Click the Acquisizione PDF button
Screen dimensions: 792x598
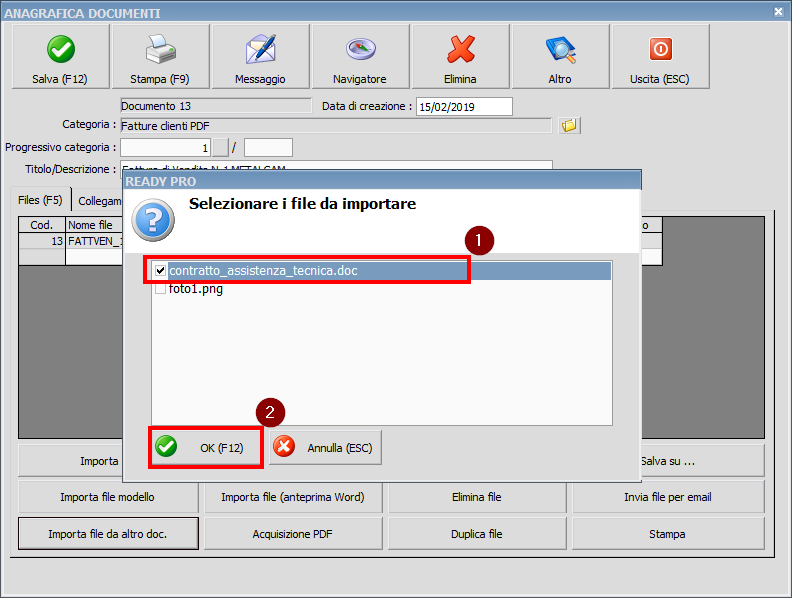pos(292,534)
